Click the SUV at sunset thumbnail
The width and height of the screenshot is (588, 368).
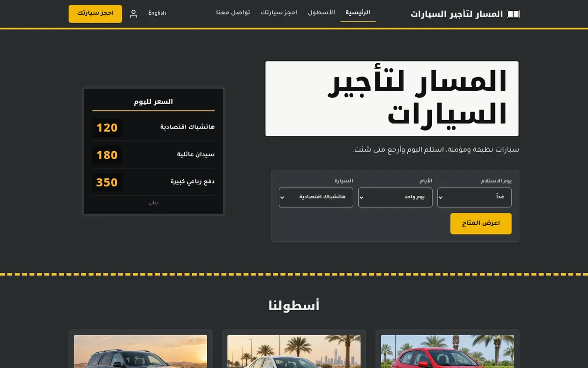click(x=141, y=351)
